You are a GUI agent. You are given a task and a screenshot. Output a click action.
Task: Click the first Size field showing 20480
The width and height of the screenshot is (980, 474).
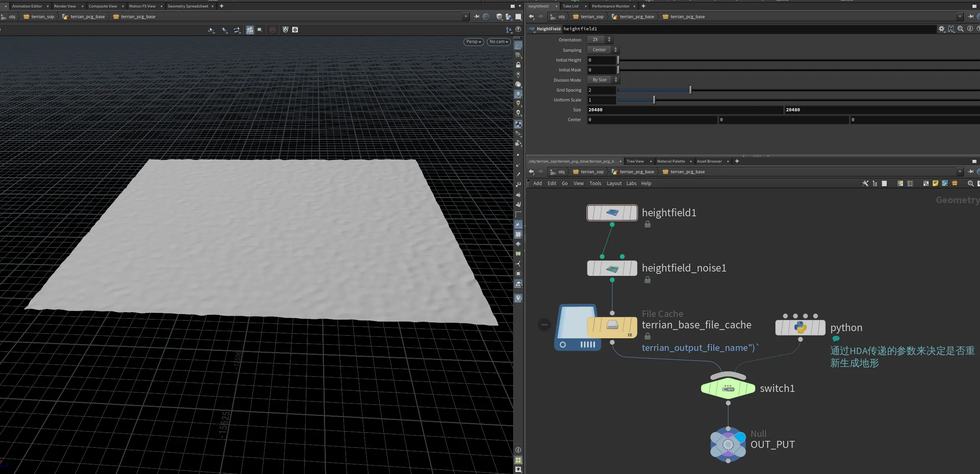(x=685, y=110)
